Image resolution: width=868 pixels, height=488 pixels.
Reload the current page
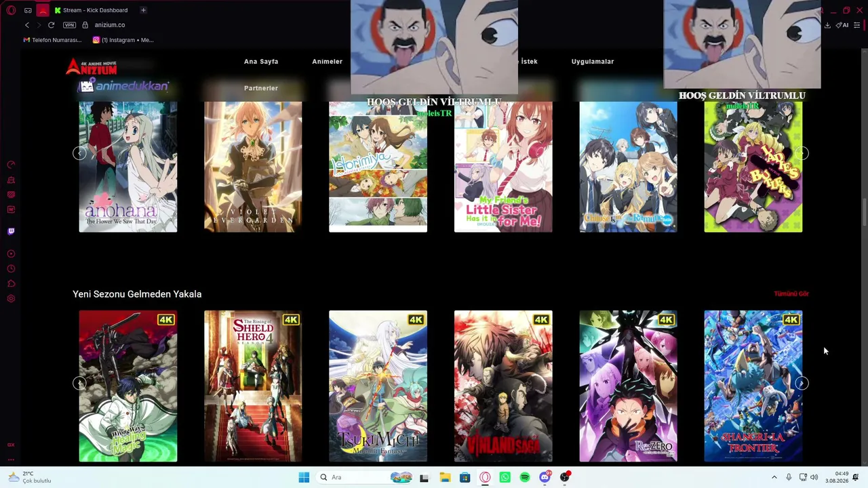point(51,25)
